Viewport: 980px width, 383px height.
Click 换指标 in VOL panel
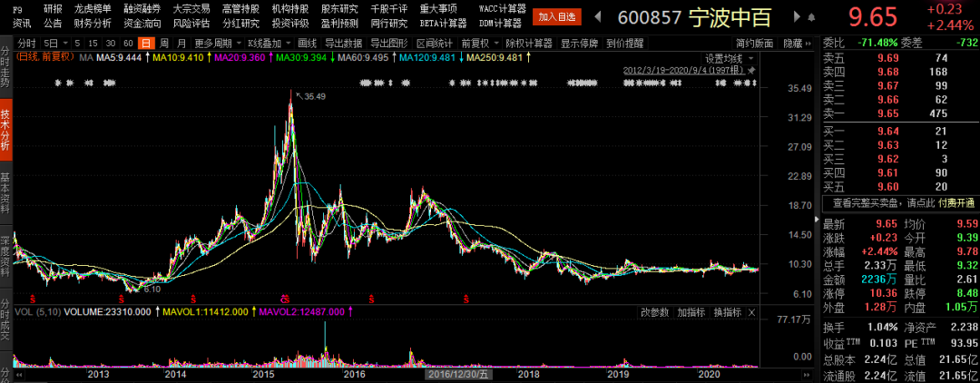[728, 312]
